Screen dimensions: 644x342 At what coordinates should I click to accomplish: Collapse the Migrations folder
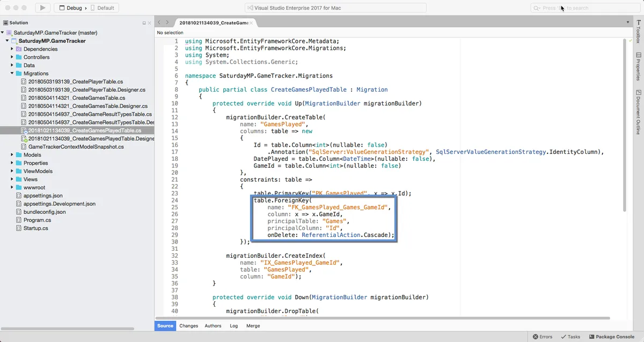tap(12, 73)
